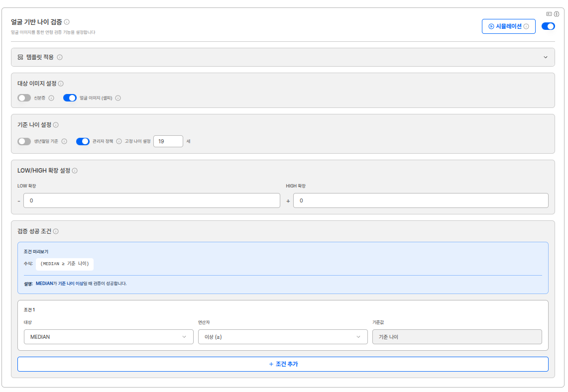Click the info icon beside 템플릿 적용
The height and width of the screenshot is (392, 568).
[x=60, y=57]
